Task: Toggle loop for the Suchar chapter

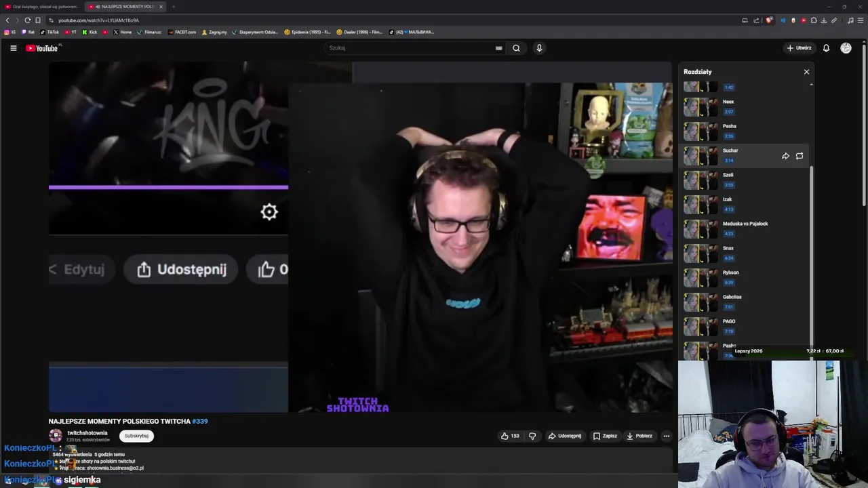Action: coord(800,156)
